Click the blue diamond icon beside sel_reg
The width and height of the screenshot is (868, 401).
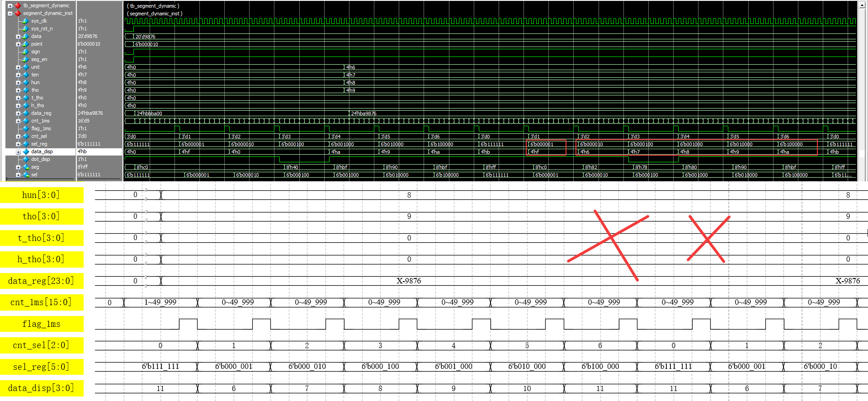pos(26,144)
